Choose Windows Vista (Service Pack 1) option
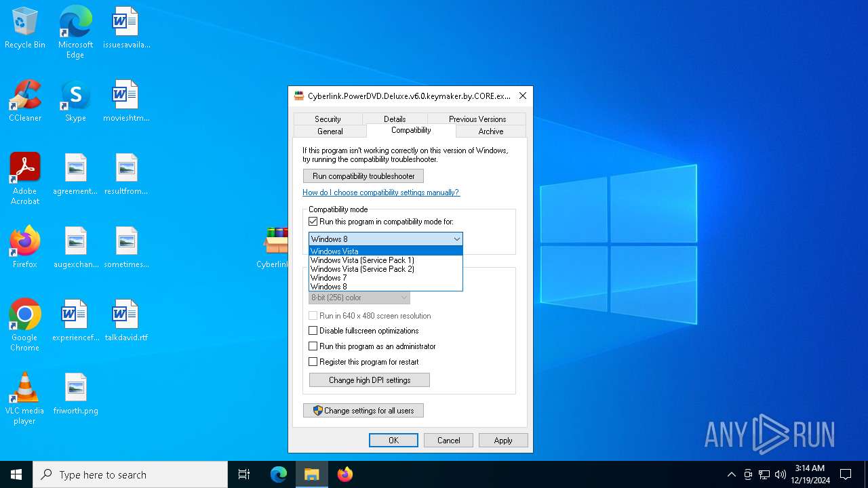The height and width of the screenshot is (488, 868). pos(386,260)
